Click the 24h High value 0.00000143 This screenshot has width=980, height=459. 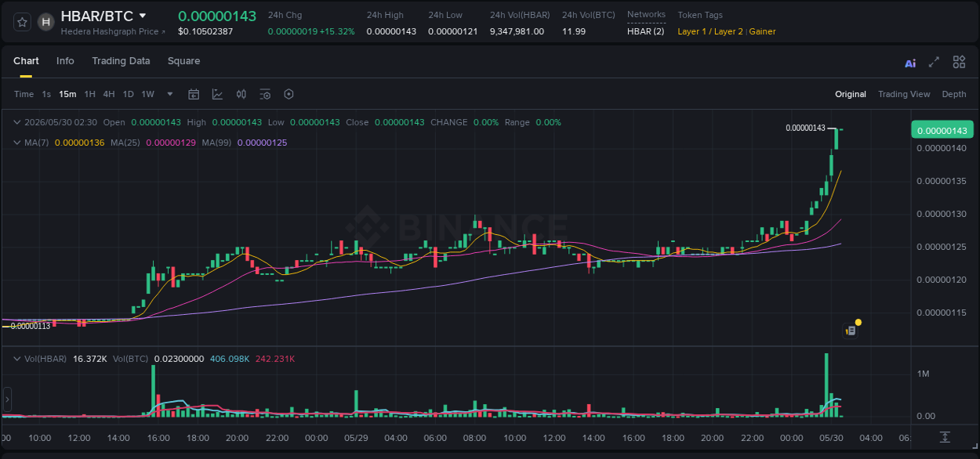pyautogui.click(x=391, y=31)
